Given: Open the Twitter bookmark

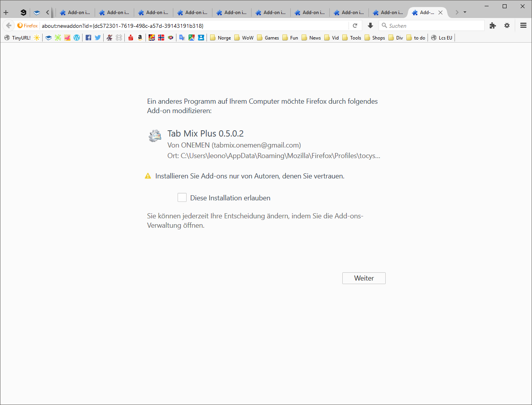Looking at the screenshot, I should (98, 38).
